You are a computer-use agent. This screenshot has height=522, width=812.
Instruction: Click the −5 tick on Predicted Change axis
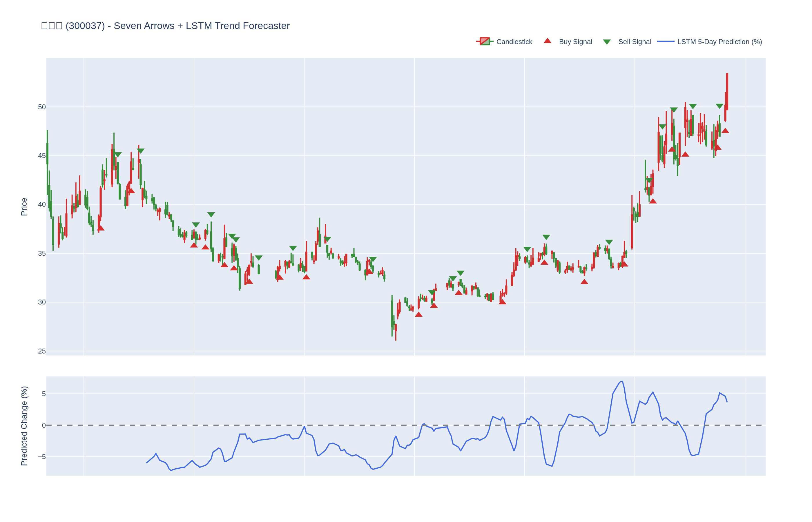point(42,457)
